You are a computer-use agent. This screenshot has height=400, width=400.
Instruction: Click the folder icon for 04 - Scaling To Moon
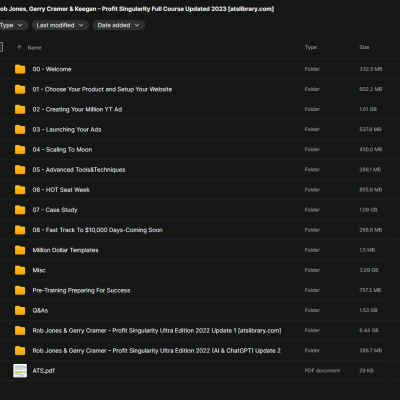pos(20,149)
